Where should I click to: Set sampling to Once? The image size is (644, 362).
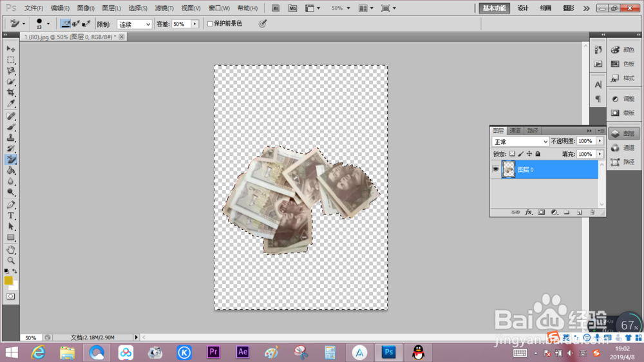(76, 24)
